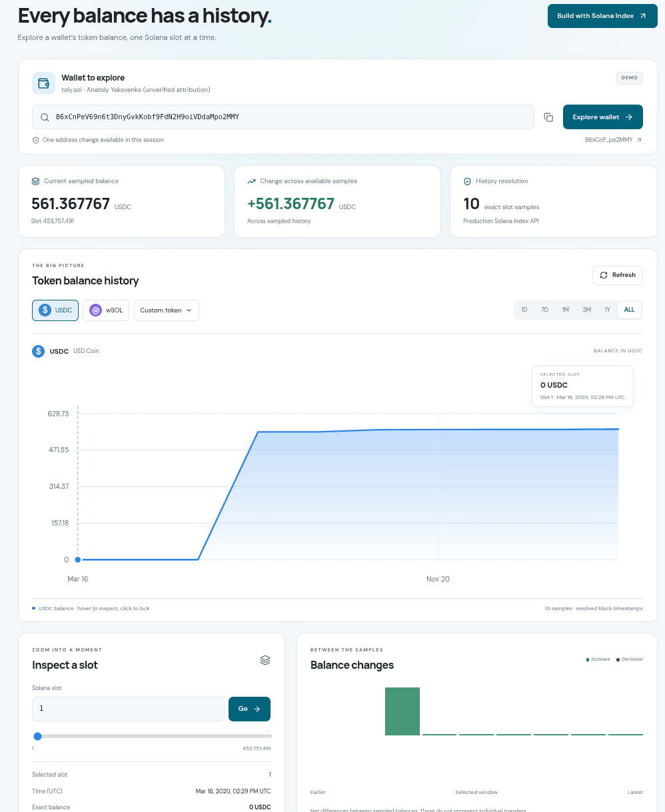The width and height of the screenshot is (665, 812).
Task: Switch chart range to 1M
Action: [565, 310]
